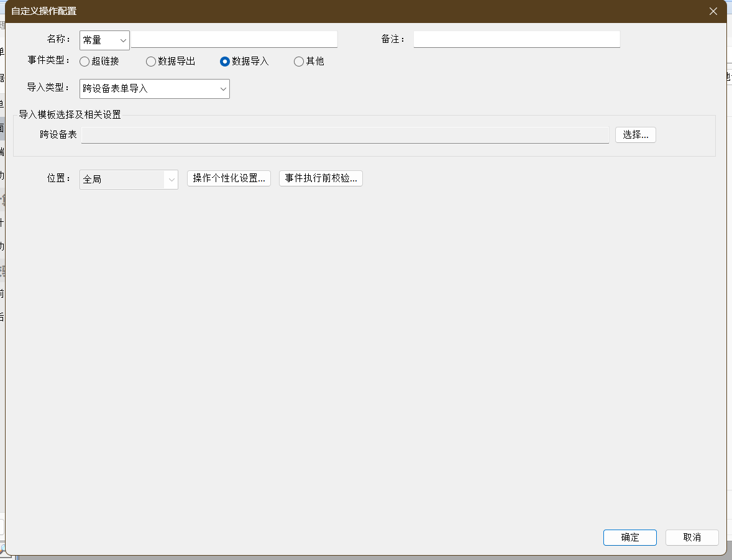Cancel the dialog via 取消

coord(692,538)
